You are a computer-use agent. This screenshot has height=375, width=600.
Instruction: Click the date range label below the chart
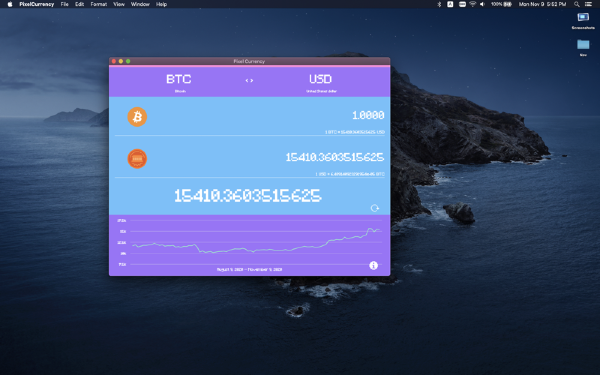249,269
